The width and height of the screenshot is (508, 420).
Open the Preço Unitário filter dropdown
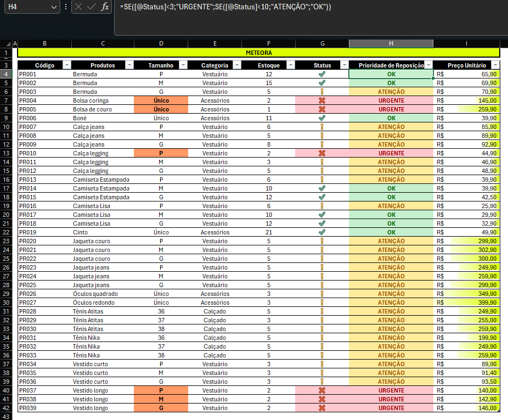coord(495,65)
